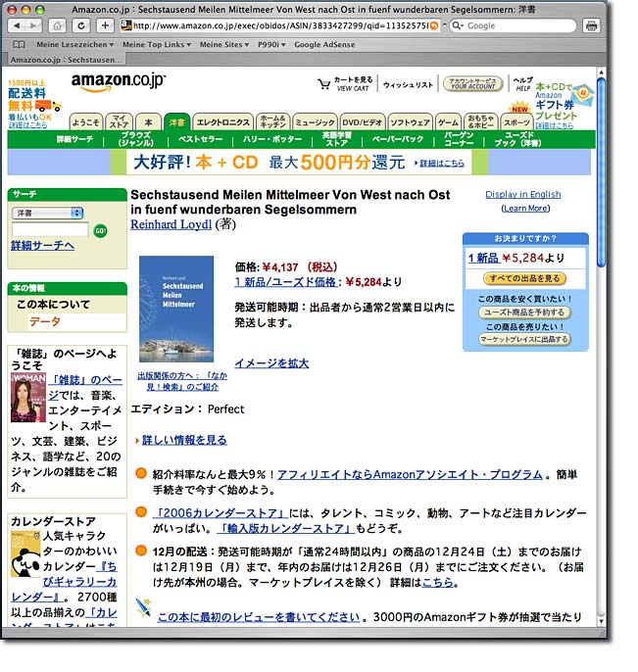Click the Home button in toolbar
This screenshot has width=638, height=672.
pyautogui.click(x=58, y=24)
